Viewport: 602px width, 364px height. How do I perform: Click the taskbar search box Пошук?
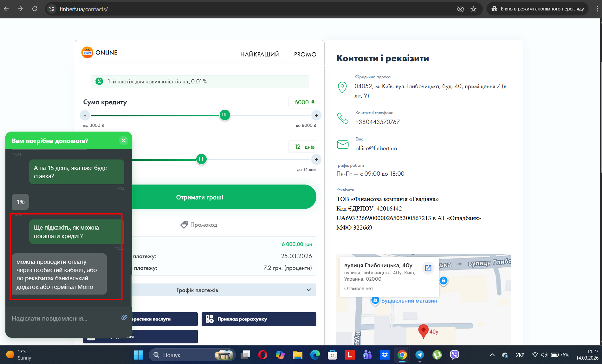192,355
